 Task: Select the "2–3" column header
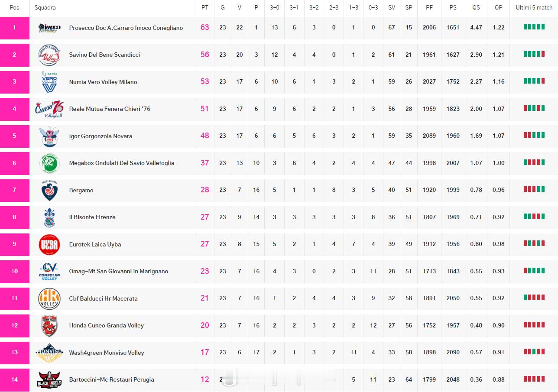[334, 7]
